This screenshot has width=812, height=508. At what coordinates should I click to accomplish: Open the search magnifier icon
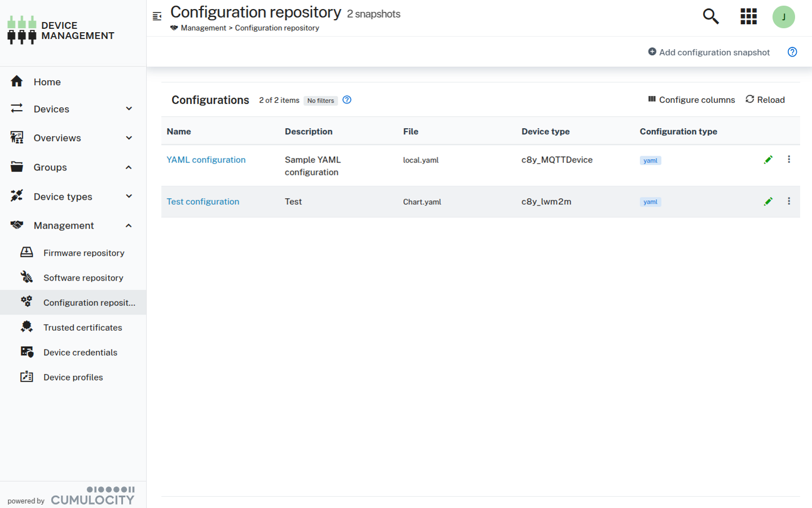pos(710,16)
